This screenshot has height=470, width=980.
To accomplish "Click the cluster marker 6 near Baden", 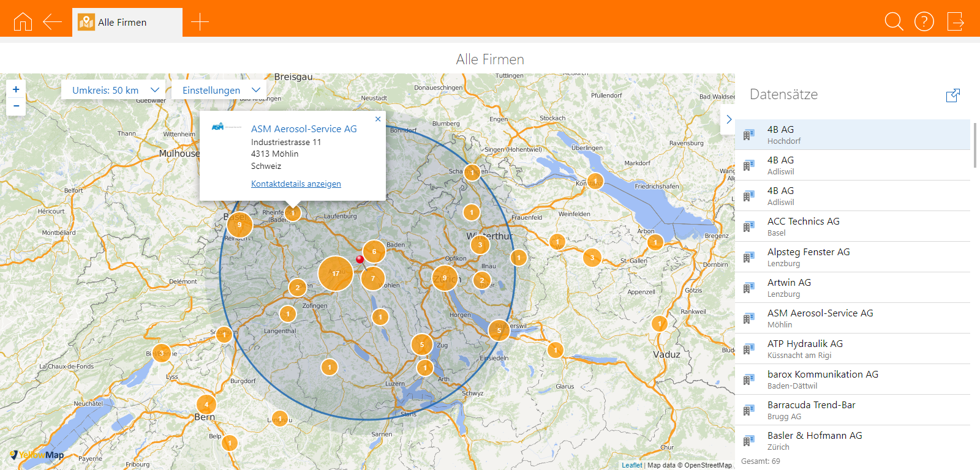I will point(374,252).
